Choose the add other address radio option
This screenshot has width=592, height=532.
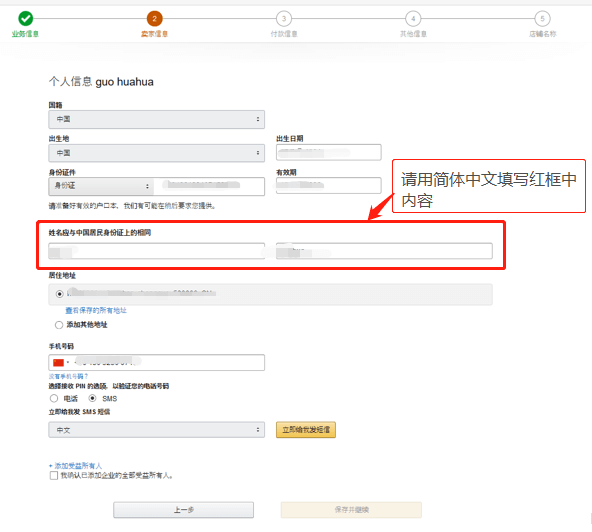point(59,325)
